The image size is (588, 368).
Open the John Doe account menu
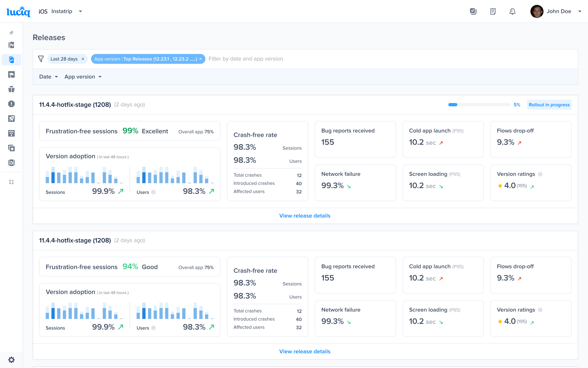(559, 11)
